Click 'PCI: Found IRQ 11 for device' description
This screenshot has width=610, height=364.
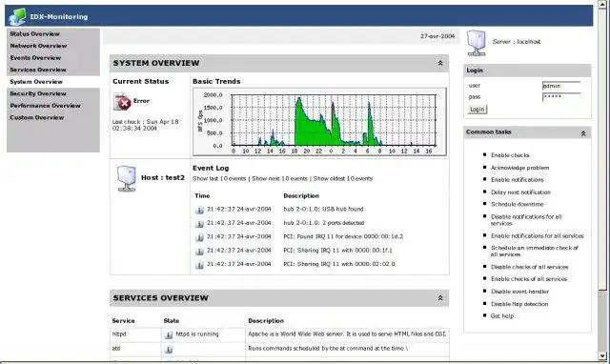tap(343, 236)
